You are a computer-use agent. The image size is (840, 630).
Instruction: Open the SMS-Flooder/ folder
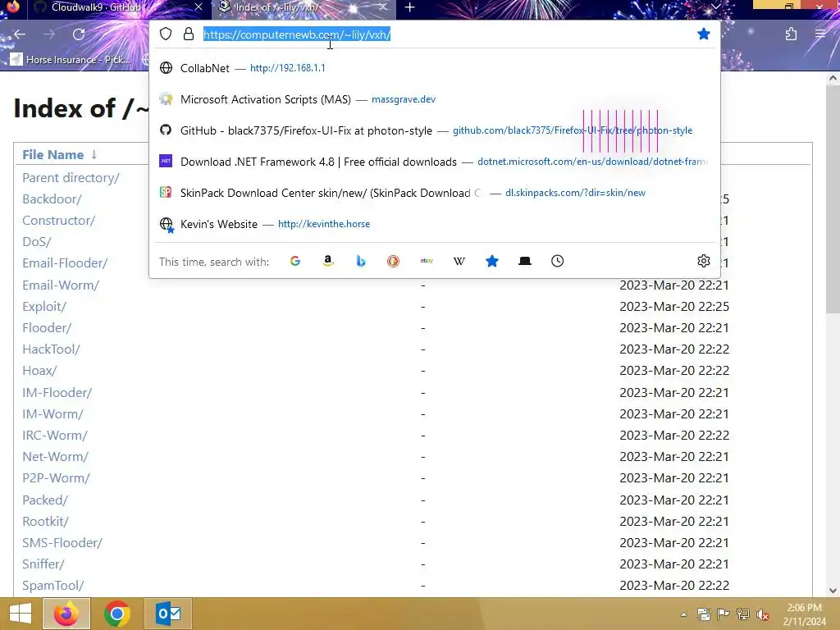click(x=62, y=543)
